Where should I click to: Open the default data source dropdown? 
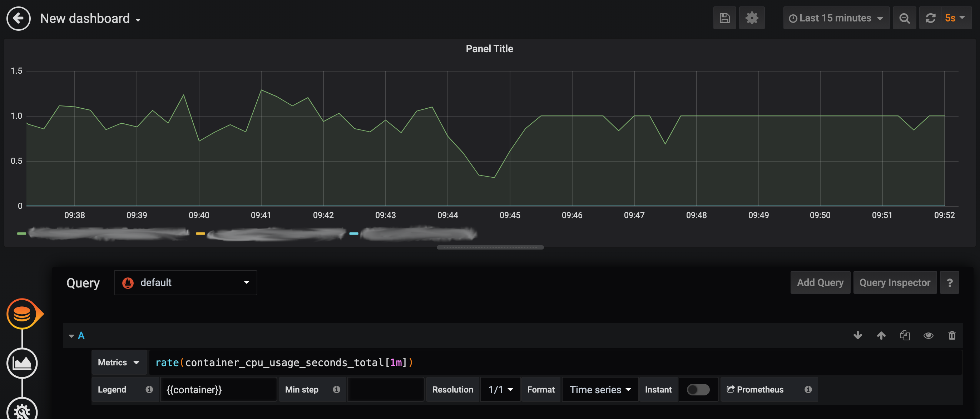185,282
